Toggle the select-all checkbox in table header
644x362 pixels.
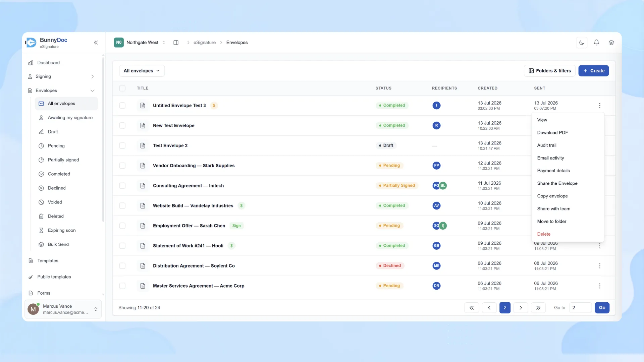122,88
